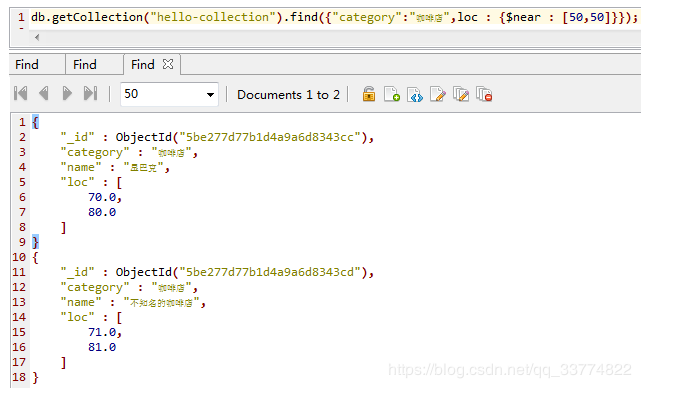Toggle the read-only lock icon
Image resolution: width=679 pixels, height=399 pixels.
[369, 94]
